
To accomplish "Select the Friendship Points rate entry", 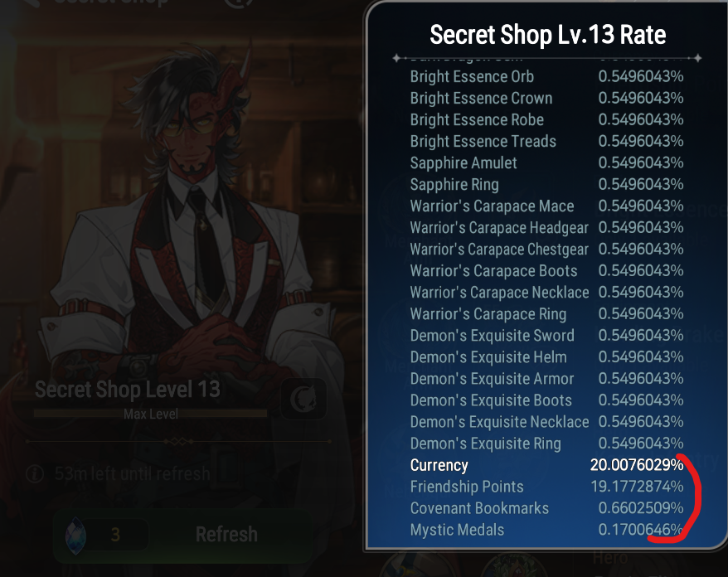I will (546, 487).
